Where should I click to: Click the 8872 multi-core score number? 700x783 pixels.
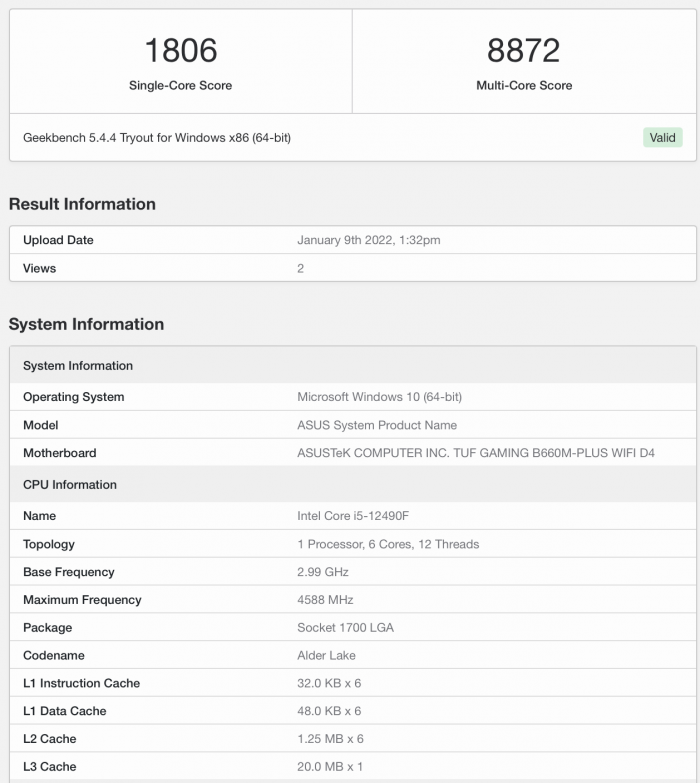523,50
